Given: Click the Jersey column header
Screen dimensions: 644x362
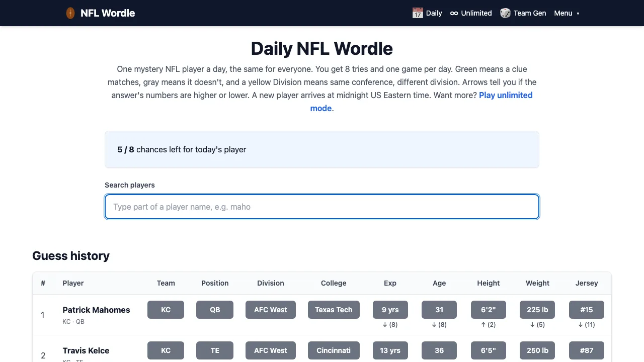Looking at the screenshot, I should [587, 283].
